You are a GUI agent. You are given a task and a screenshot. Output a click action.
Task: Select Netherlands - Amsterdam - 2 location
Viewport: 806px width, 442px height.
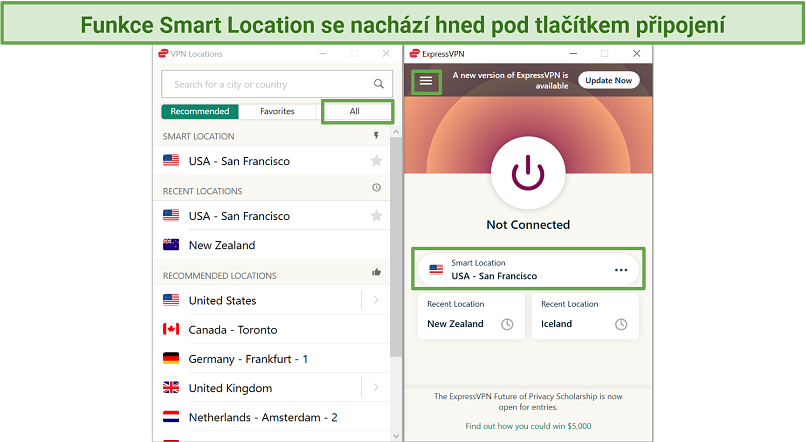[272, 417]
